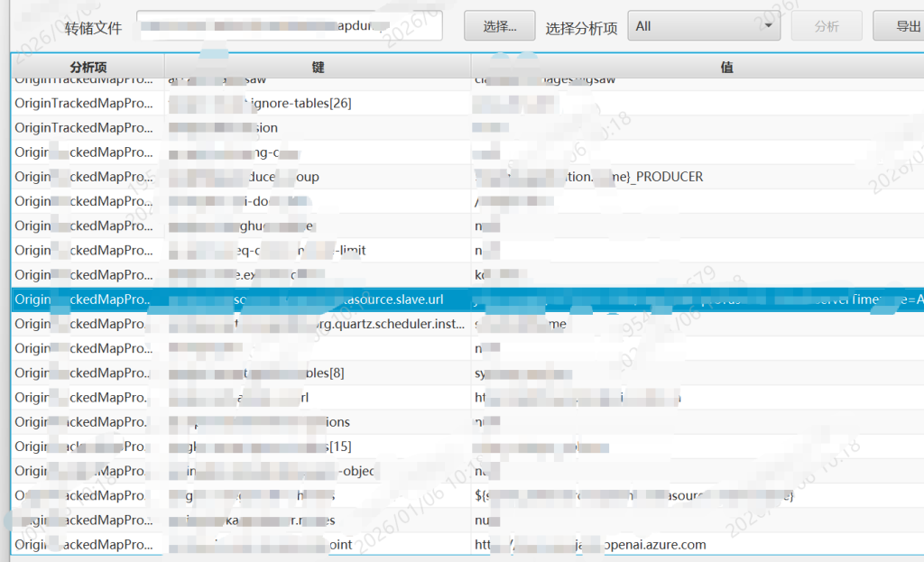Click the slave.url row's 分析项 cell
The height and width of the screenshot is (562, 924).
tap(87, 299)
